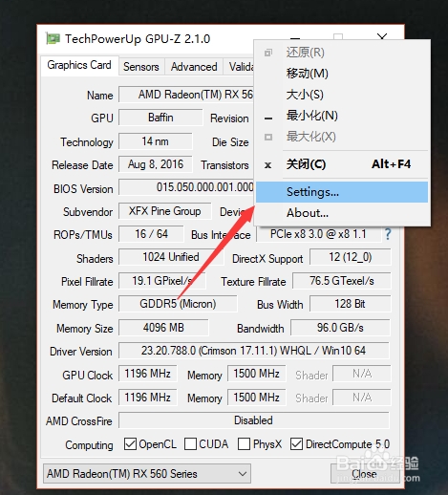Open the AMD Radeon RX 560 Series dropdown
The height and width of the screenshot is (495, 448).
click(147, 474)
